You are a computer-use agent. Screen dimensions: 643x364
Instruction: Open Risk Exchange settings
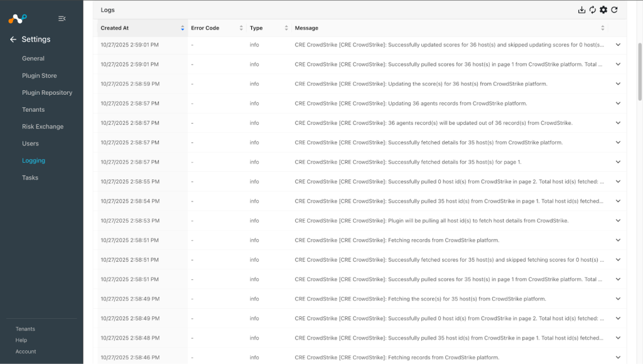tap(43, 127)
